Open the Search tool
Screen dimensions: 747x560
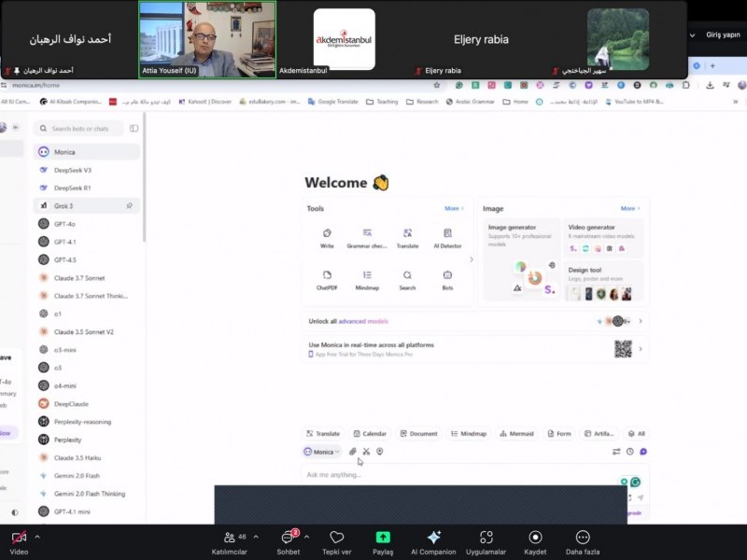407,280
